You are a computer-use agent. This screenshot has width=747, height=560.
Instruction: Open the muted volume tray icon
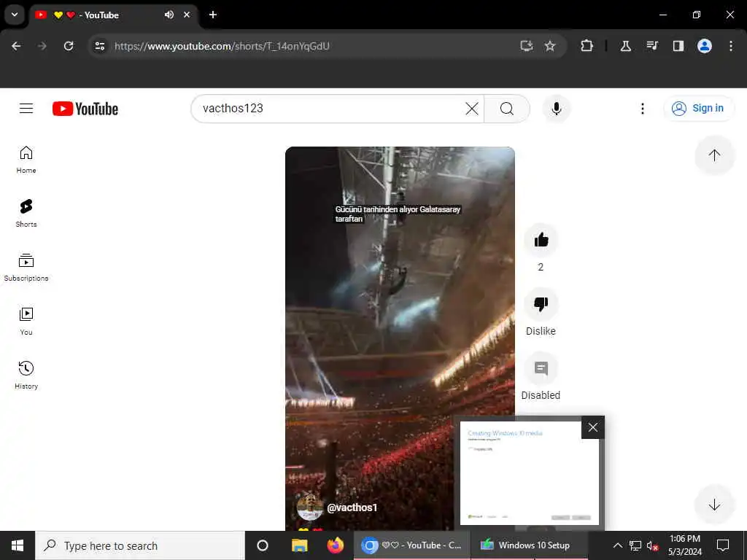tap(652, 545)
